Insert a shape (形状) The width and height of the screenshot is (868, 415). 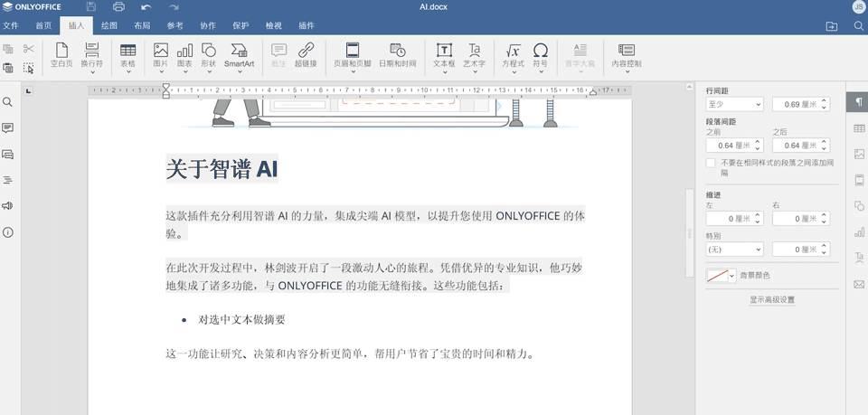pyautogui.click(x=209, y=55)
